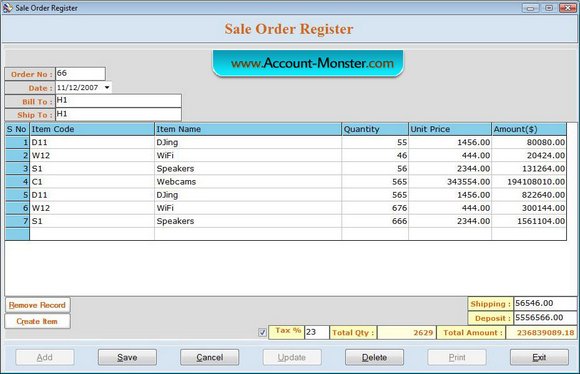Maximize the Sale Order Register window
The image size is (580, 374).
click(x=549, y=8)
